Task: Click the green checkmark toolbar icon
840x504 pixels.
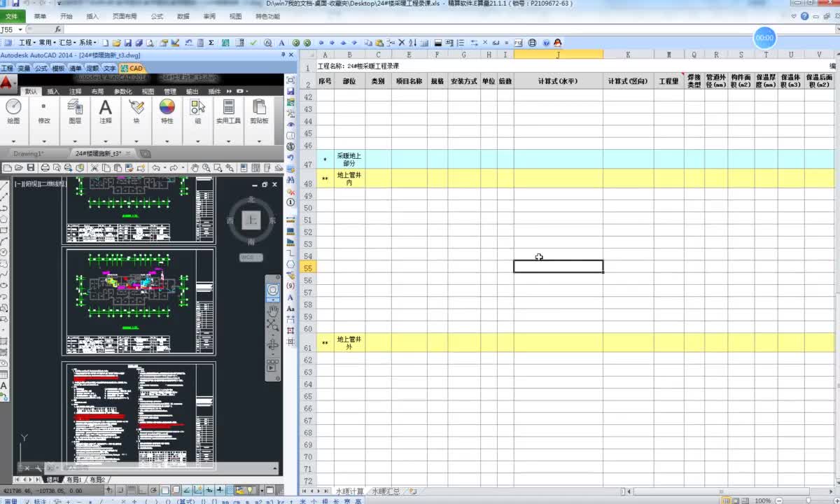Action: pos(253,43)
